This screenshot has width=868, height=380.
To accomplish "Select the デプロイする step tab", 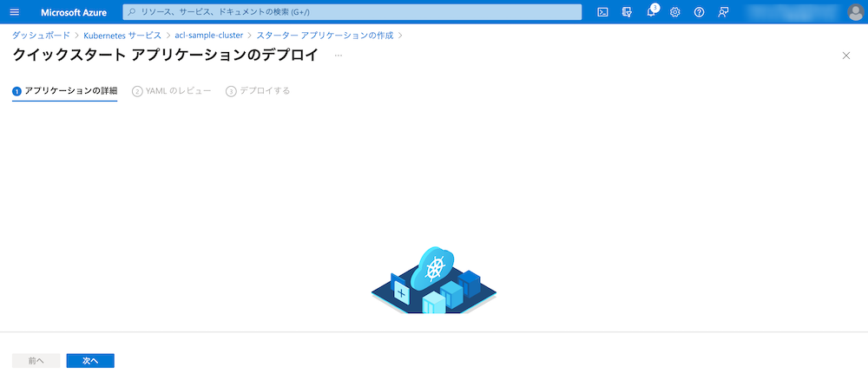I will click(x=258, y=91).
